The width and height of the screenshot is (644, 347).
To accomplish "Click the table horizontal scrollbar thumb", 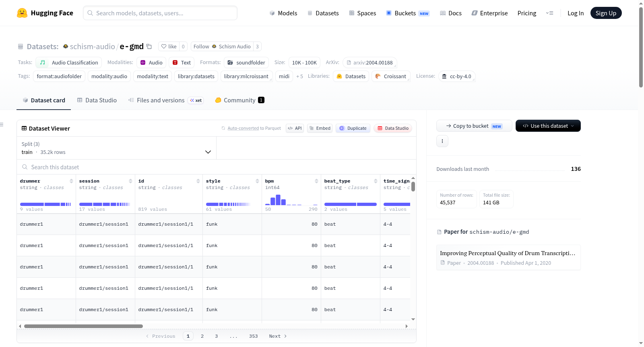I will coord(83,326).
